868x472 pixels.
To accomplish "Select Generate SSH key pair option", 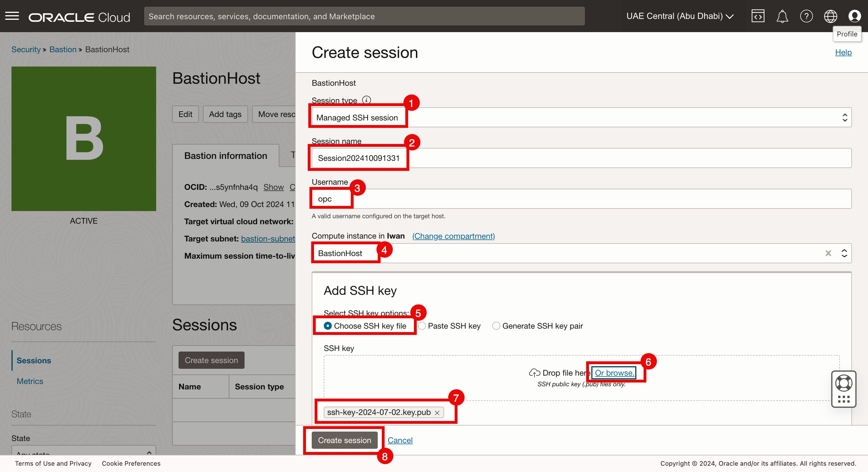I will 496,326.
